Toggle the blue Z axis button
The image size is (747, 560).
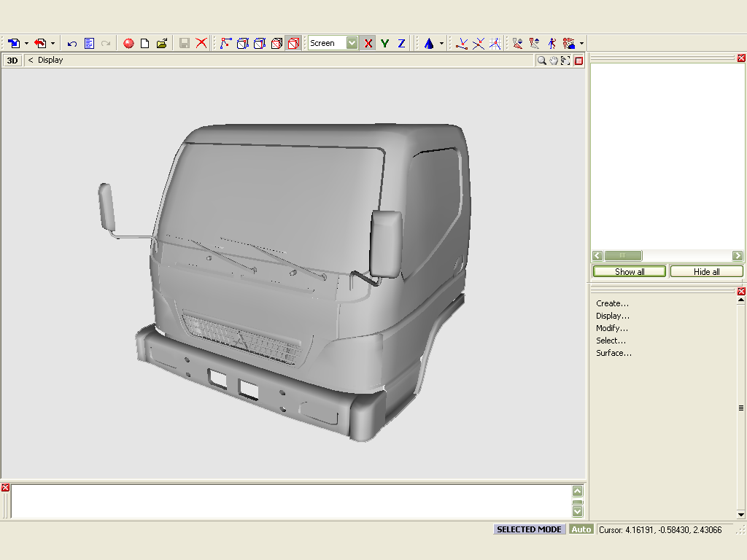pyautogui.click(x=402, y=43)
